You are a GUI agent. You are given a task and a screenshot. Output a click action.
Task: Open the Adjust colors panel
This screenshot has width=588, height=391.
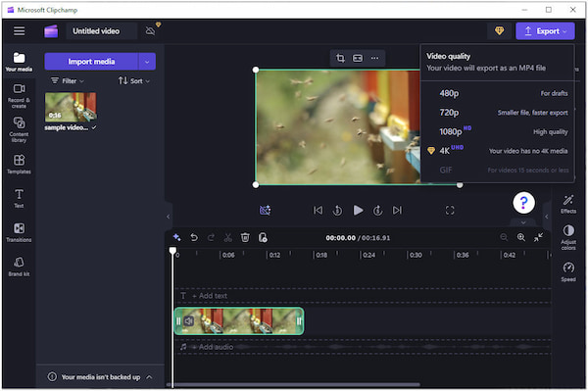coord(568,237)
